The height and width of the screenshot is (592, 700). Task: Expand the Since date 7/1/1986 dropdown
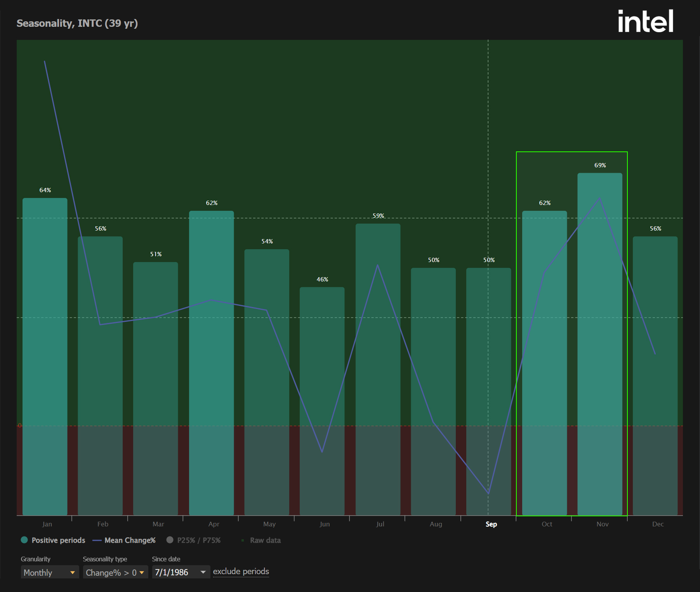181,572
